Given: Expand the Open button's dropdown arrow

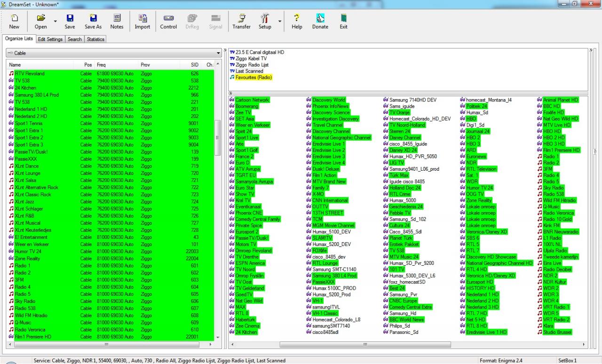Looking at the screenshot, I should click(55, 22).
